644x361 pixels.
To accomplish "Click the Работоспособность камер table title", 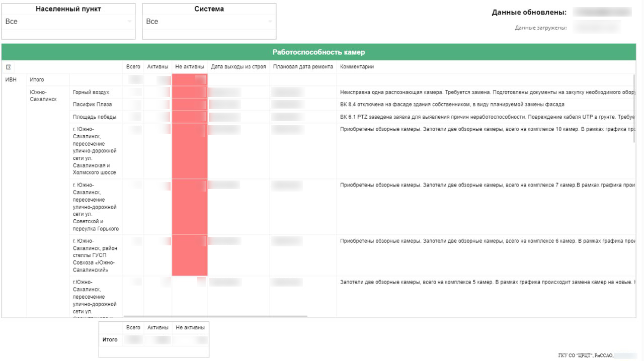I will pyautogui.click(x=319, y=52).
